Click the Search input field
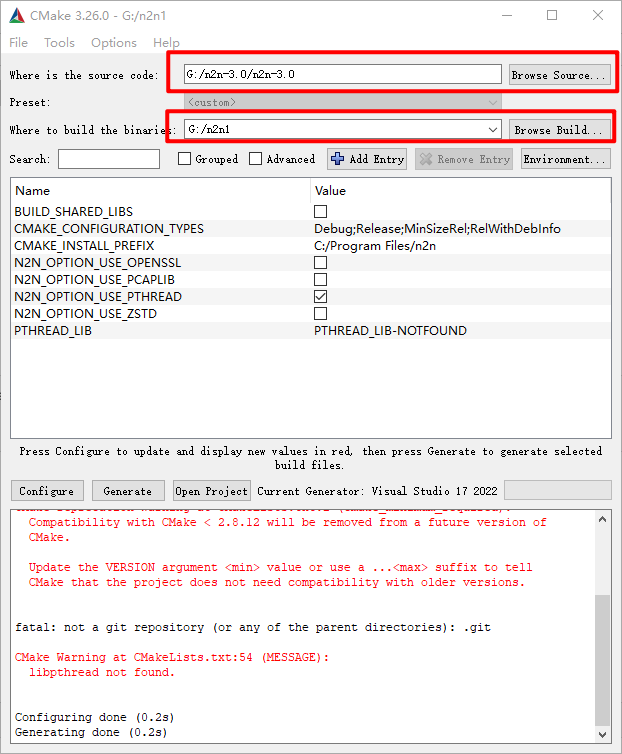Image resolution: width=622 pixels, height=754 pixels. (109, 159)
